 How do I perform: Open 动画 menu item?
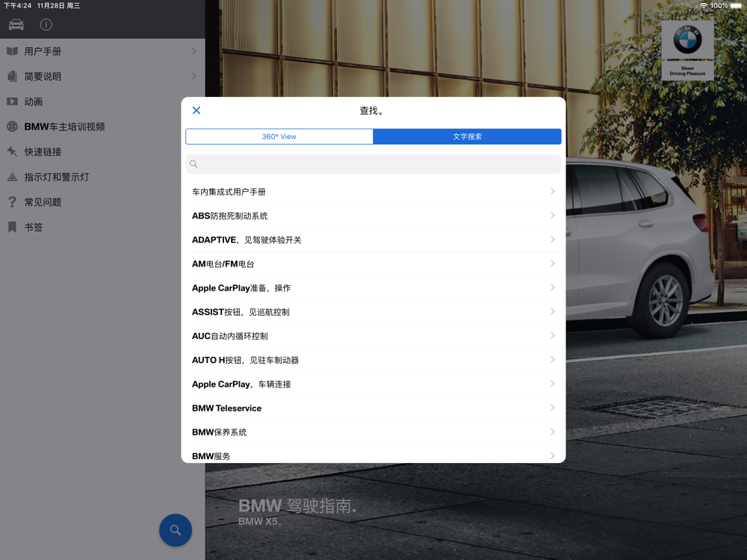[102, 102]
